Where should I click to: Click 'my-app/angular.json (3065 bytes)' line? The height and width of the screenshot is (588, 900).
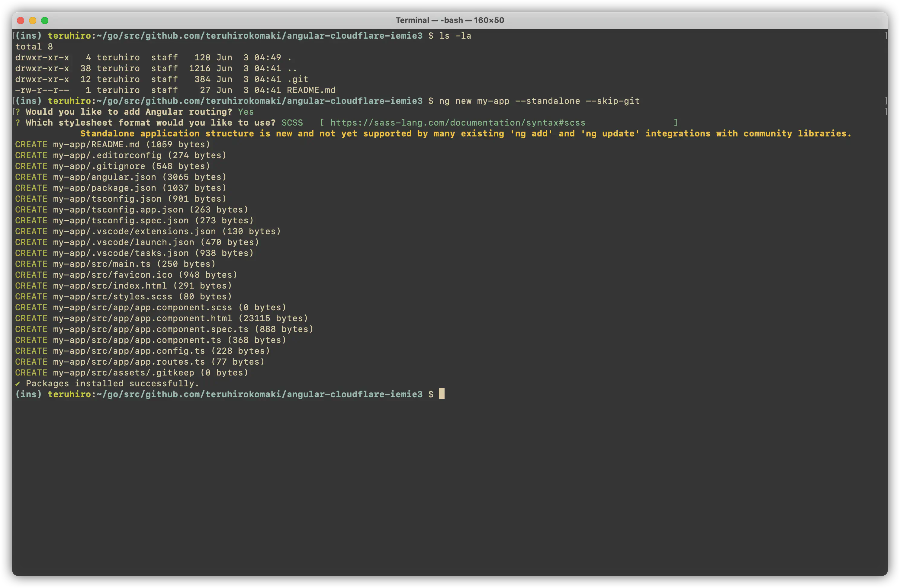point(121,177)
